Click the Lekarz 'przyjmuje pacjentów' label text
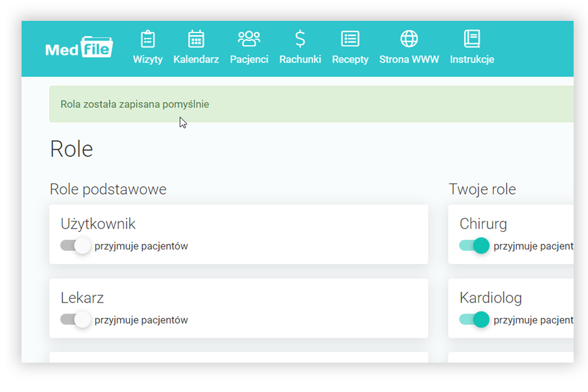 141,320
